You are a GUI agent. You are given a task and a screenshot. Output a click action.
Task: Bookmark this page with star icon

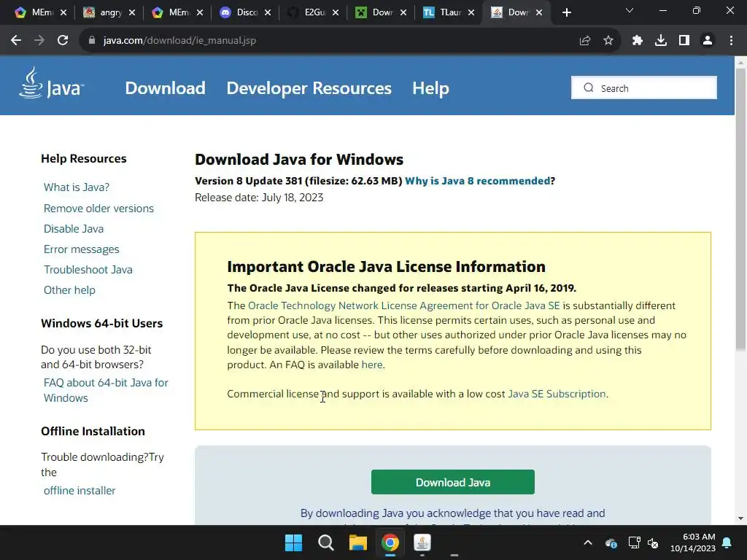pyautogui.click(x=608, y=41)
